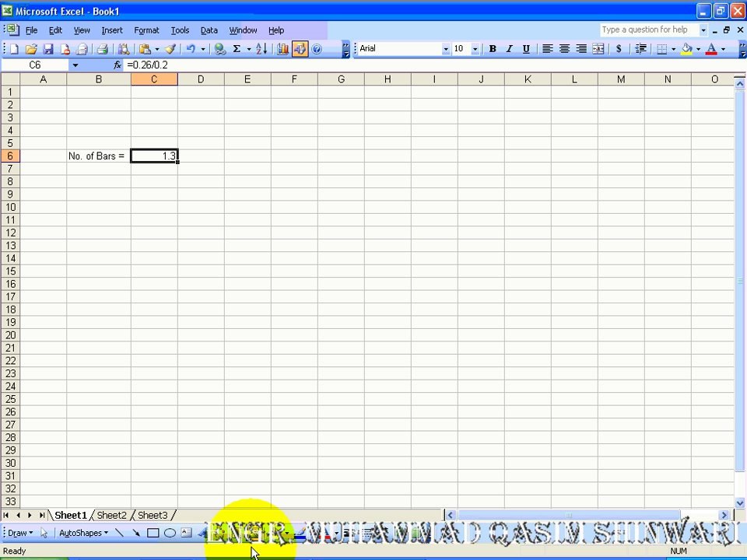This screenshot has width=747, height=560.
Task: Insert a hyperlink via globe icon
Action: 219,48
